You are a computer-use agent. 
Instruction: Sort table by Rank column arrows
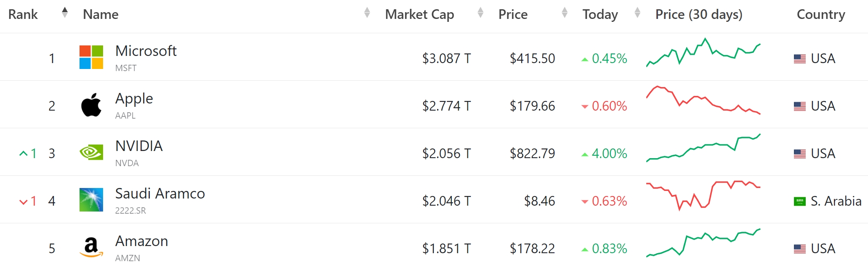pyautogui.click(x=64, y=13)
